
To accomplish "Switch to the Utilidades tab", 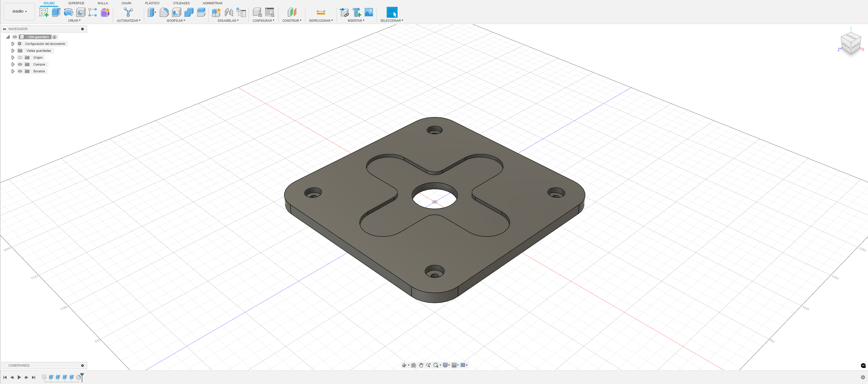I will tap(181, 3).
